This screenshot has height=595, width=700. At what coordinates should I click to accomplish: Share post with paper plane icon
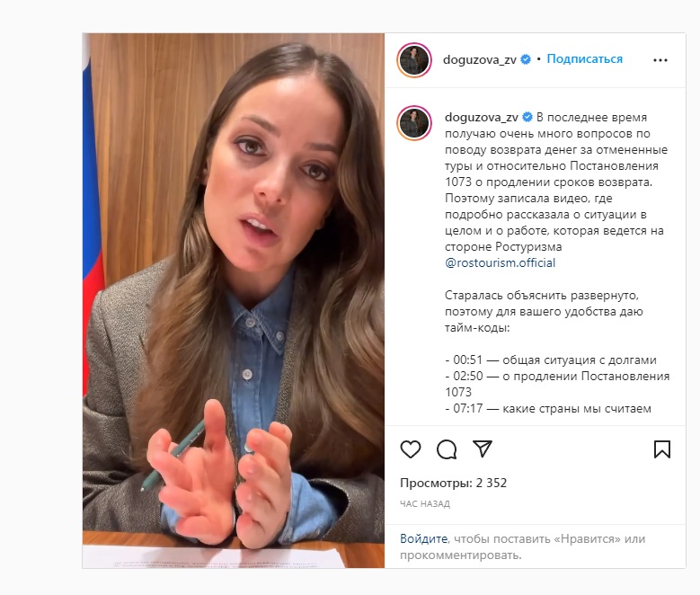[483, 448]
